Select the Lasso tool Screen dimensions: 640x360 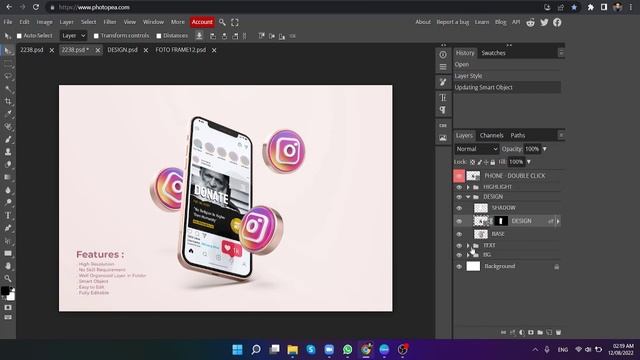8,76
